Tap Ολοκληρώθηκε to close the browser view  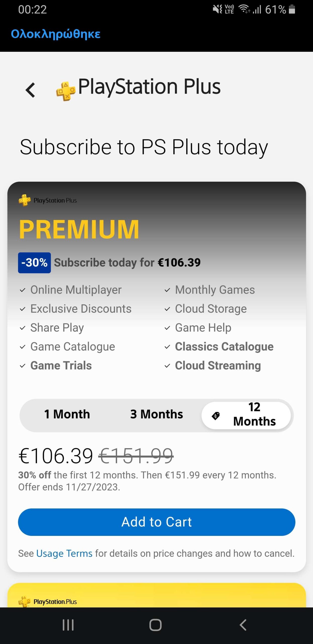[x=56, y=34]
